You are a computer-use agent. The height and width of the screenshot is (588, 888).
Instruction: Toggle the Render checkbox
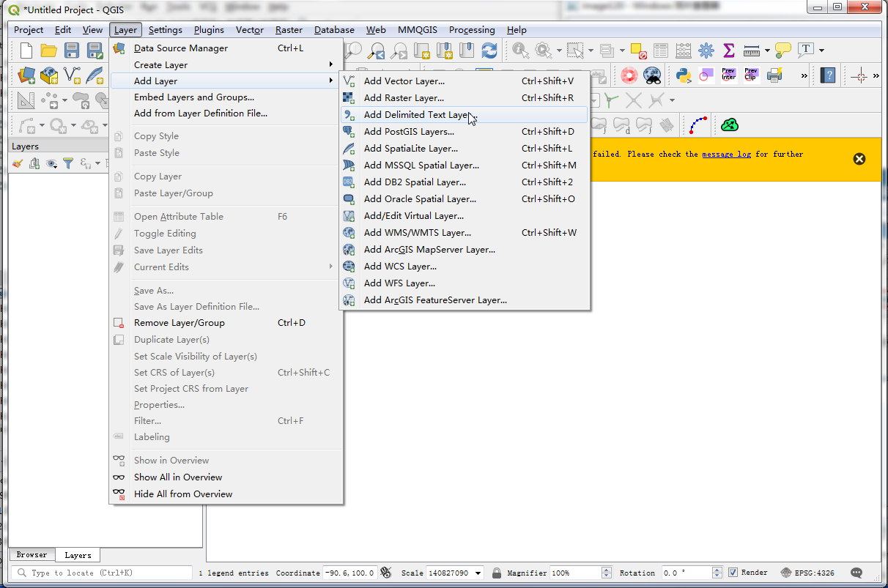[x=733, y=573]
